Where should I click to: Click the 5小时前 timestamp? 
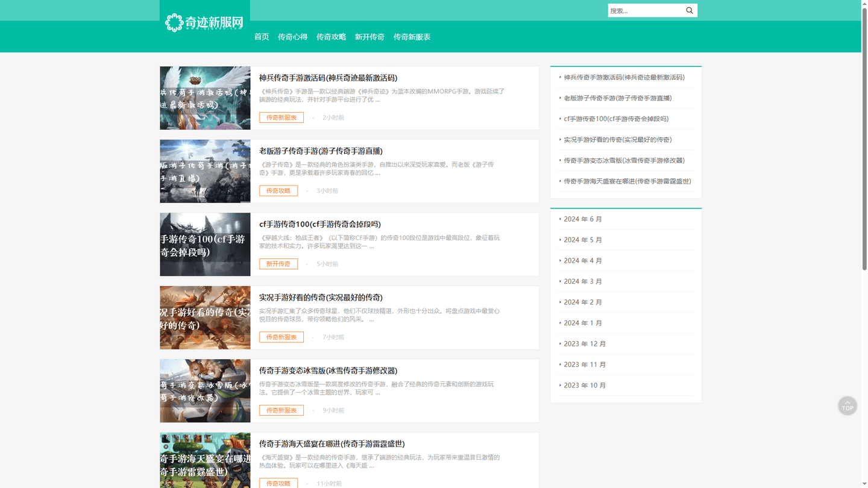pyautogui.click(x=327, y=264)
